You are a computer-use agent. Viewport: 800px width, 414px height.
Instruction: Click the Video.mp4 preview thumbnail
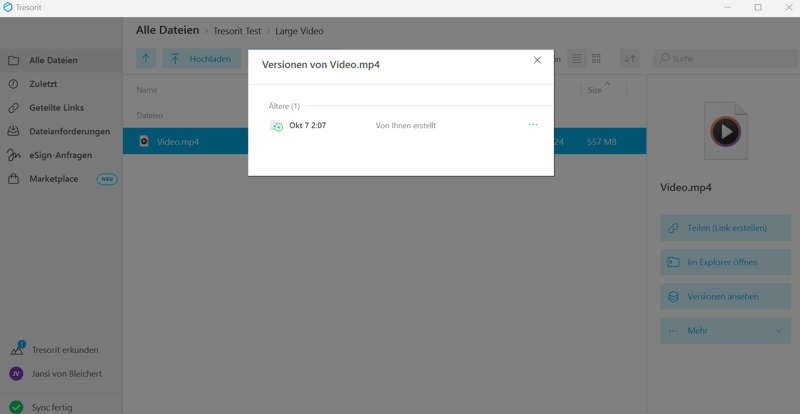[725, 131]
